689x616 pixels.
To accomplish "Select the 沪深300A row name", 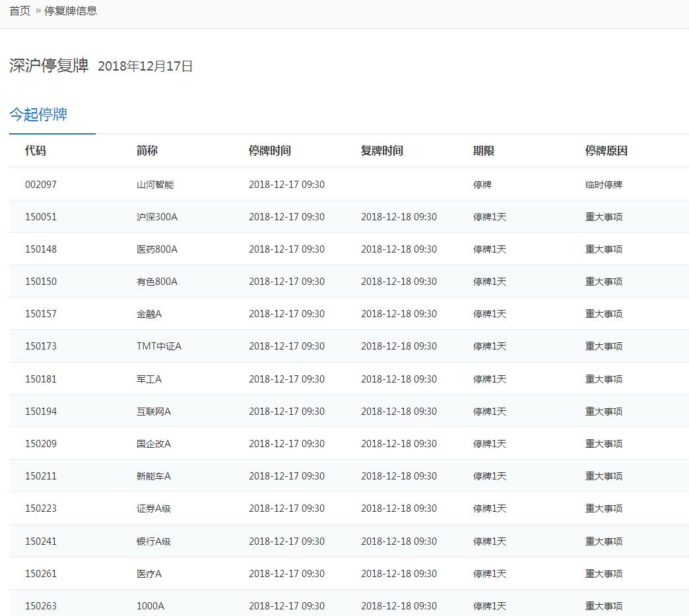I will (x=157, y=217).
